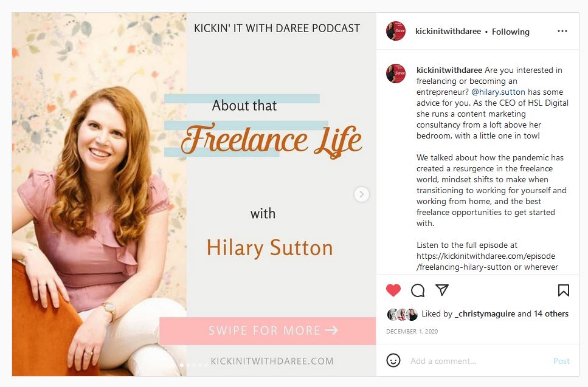The image size is (588, 387).
Task: Select the first carousel pagination dot
Action: coord(182,365)
